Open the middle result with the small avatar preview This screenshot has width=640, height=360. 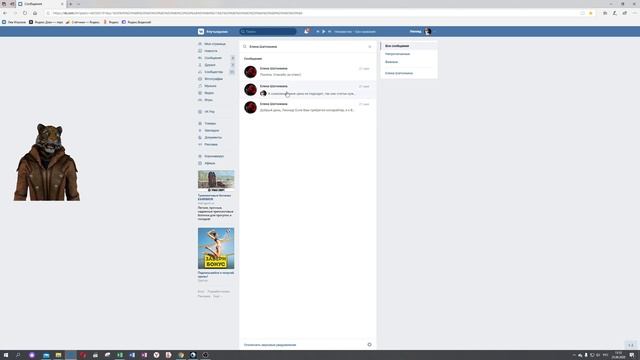tap(308, 89)
